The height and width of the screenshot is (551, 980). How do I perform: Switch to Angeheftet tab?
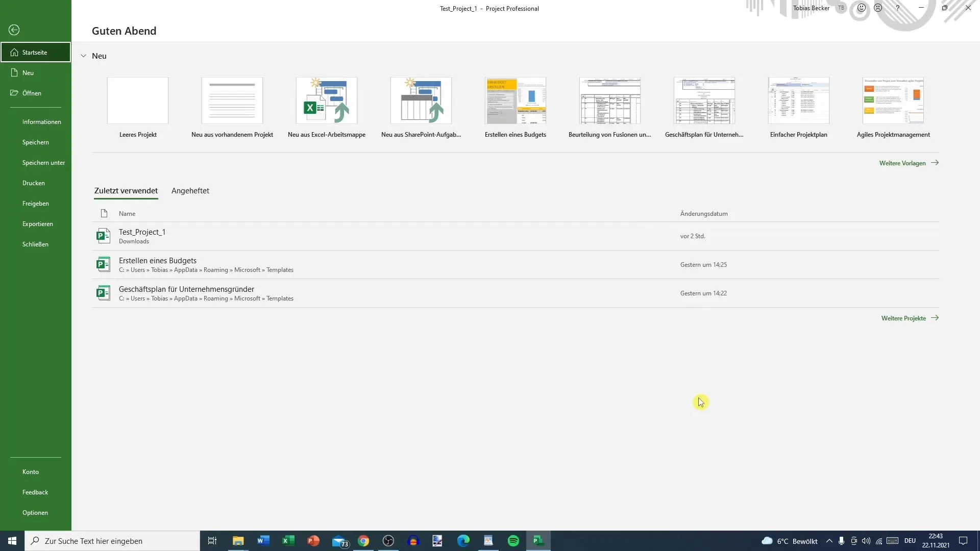tap(190, 190)
